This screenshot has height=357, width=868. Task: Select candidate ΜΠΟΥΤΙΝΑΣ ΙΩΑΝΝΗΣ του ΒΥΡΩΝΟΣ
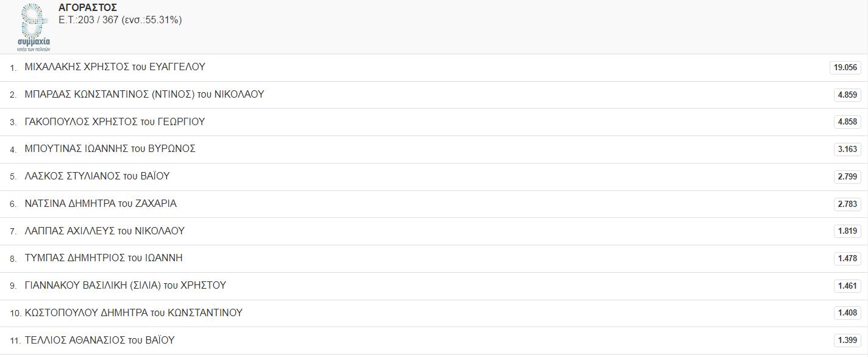[x=110, y=149]
